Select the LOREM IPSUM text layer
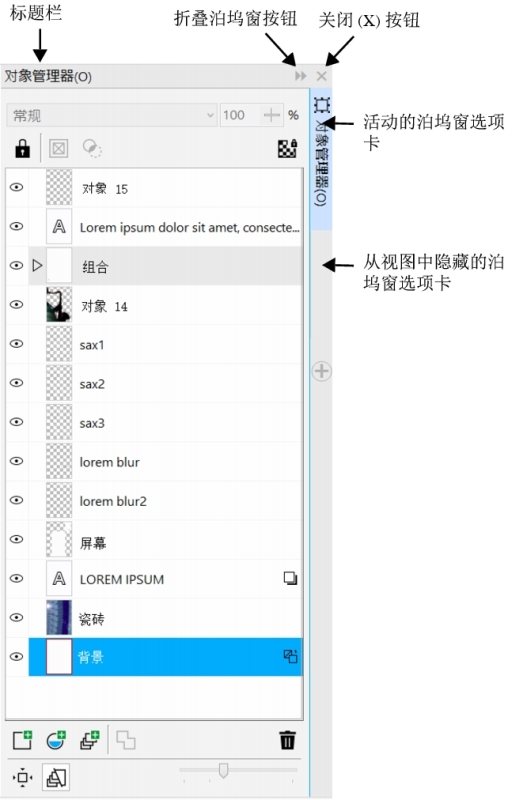 point(154,579)
